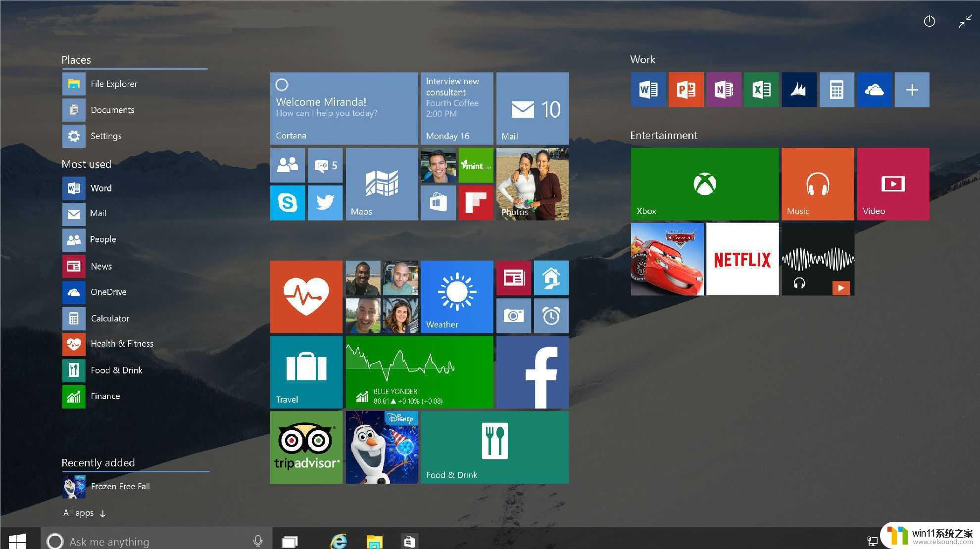
Task: Open Store from the taskbar
Action: 409,542
